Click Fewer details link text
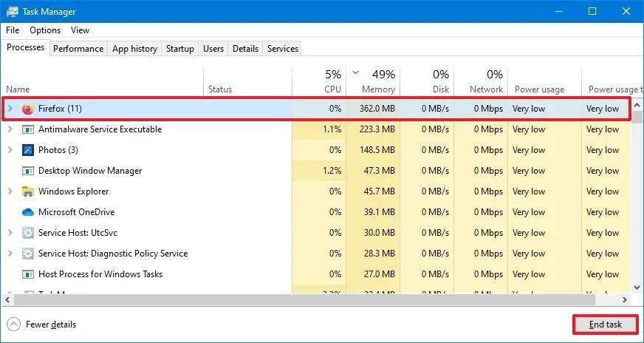 coord(51,325)
